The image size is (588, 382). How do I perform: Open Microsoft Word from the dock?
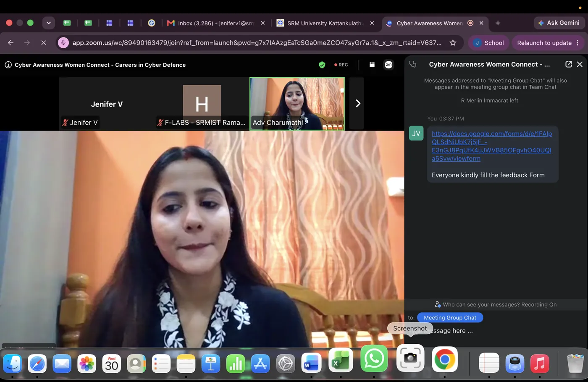pyautogui.click(x=311, y=363)
